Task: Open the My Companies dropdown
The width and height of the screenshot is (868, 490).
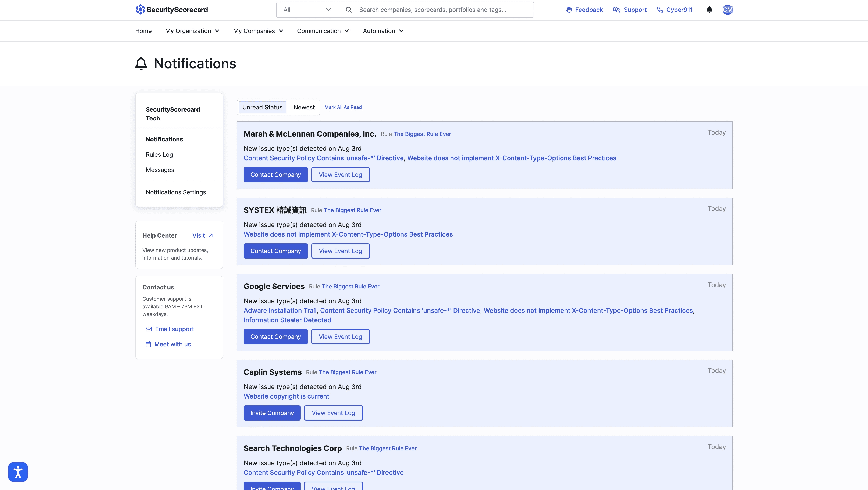Action: [x=258, y=31]
